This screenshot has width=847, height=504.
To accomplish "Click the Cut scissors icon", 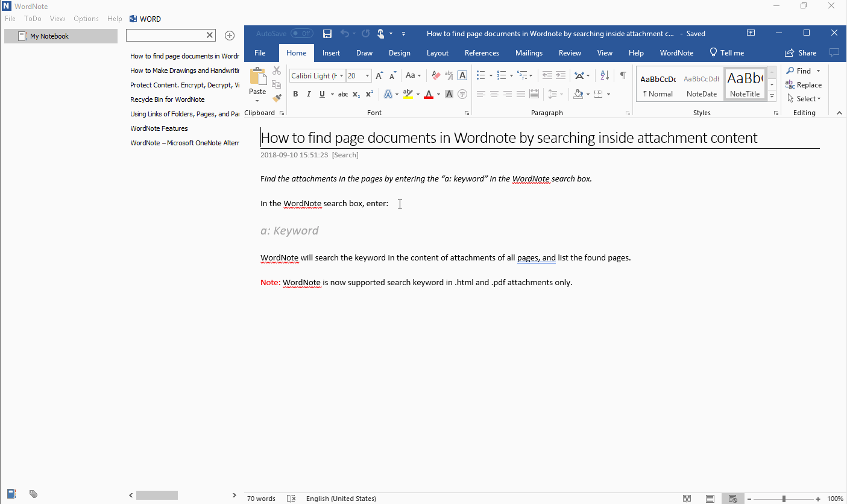I will (277, 71).
